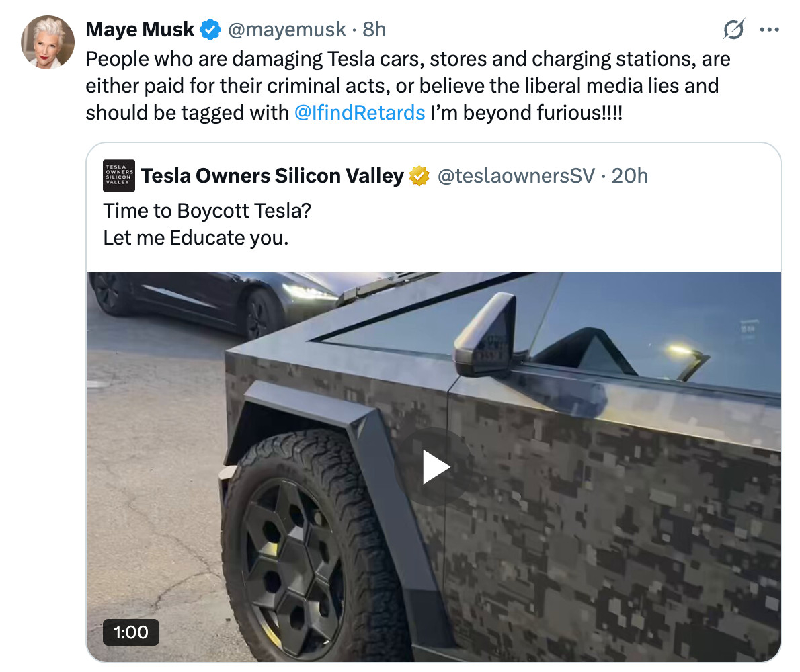Screen dimensions: 800x672
Task: Click the 1:00 video duration label
Action: 131,632
